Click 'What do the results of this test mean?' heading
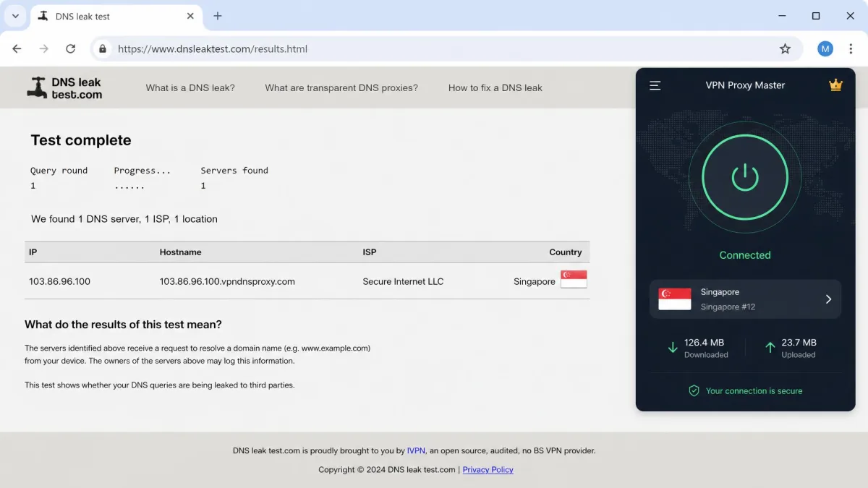The width and height of the screenshot is (868, 488). (123, 325)
